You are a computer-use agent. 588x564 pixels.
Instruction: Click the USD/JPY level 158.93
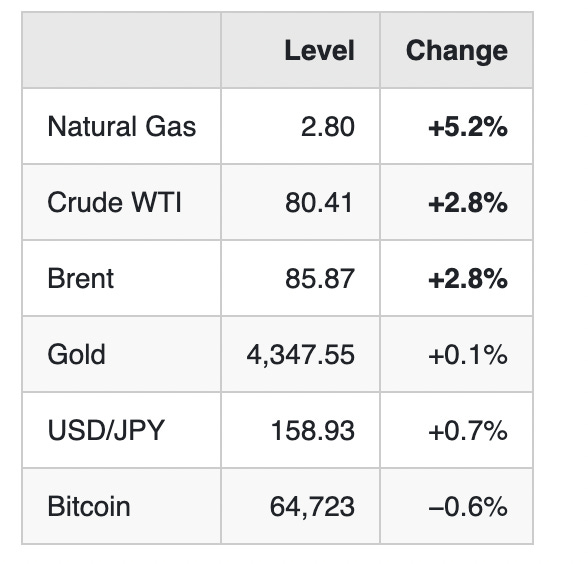tap(313, 430)
